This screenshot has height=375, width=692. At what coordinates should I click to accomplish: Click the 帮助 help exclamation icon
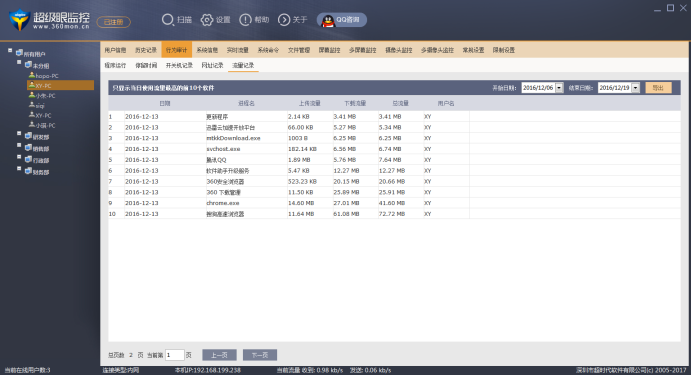tap(245, 20)
